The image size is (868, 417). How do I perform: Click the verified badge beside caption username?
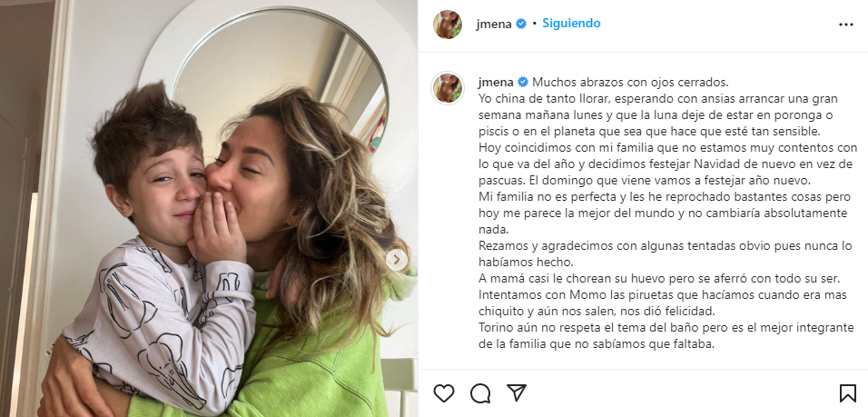tap(523, 83)
